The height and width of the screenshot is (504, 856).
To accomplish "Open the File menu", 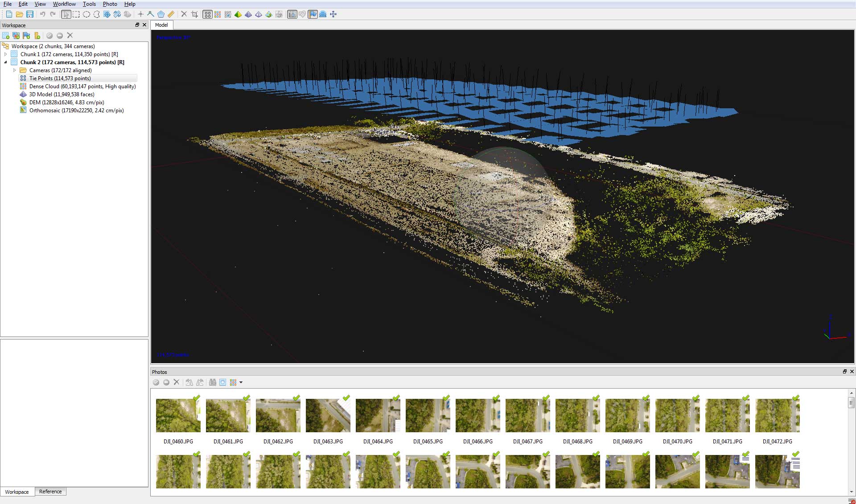I will (8, 4).
